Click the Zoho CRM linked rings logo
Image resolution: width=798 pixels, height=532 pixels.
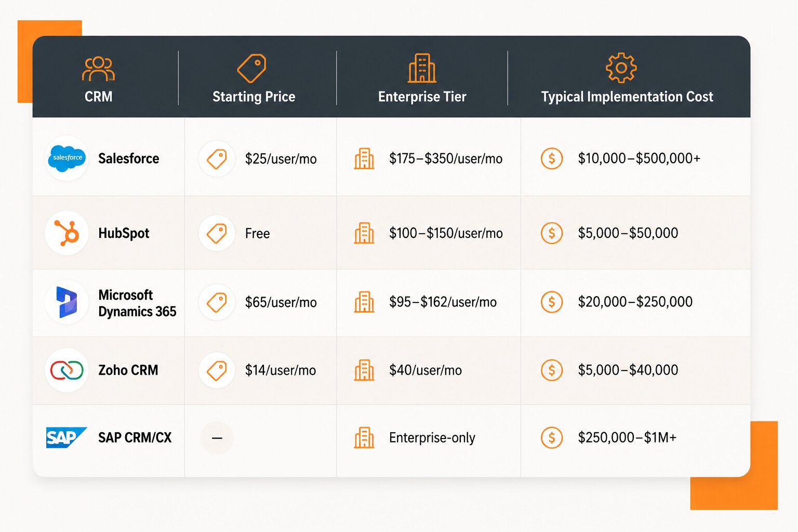click(x=67, y=370)
